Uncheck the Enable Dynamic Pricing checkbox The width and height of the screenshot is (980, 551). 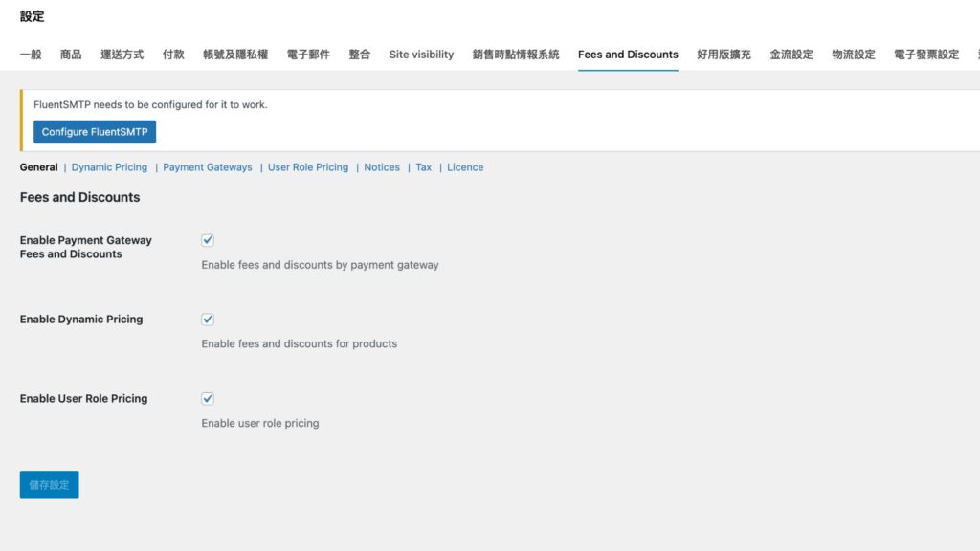coord(208,320)
